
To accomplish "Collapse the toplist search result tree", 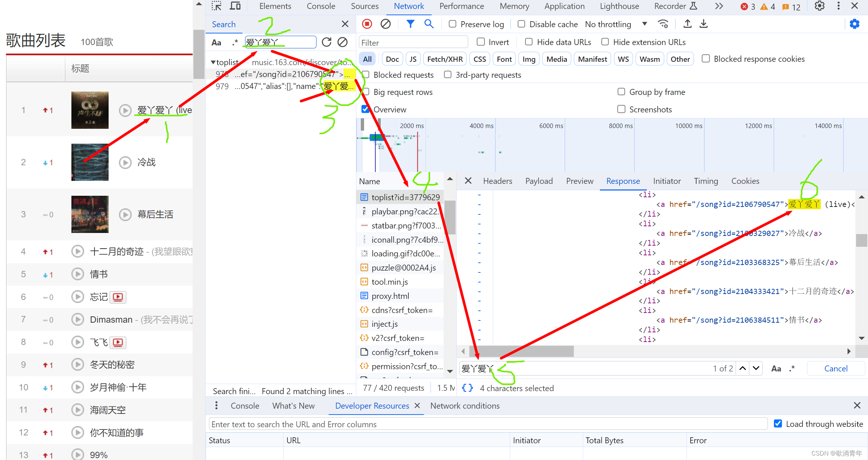I will pos(213,63).
